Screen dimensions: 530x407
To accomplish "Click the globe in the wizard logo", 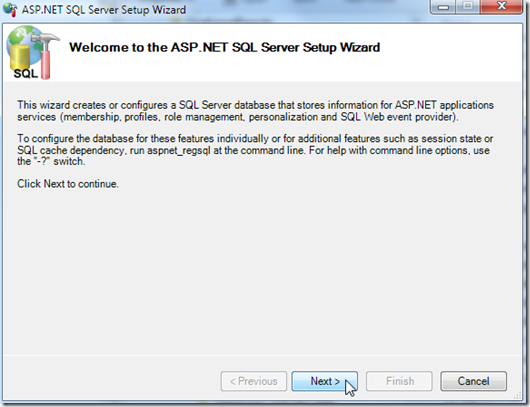I will point(24,39).
